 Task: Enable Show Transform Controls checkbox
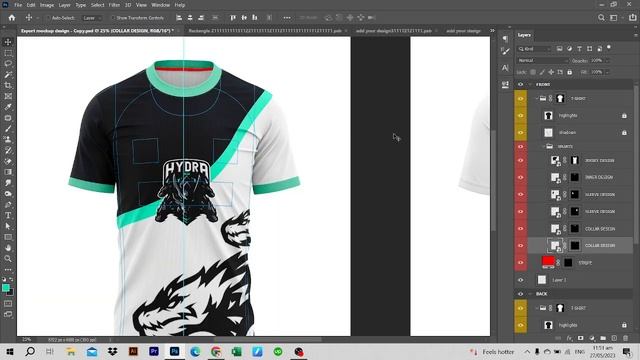point(113,18)
